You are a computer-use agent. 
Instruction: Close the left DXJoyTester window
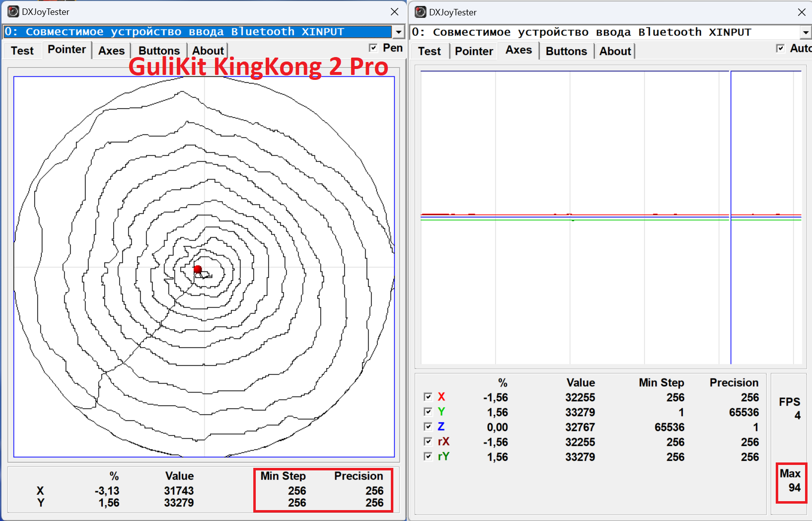[394, 11]
